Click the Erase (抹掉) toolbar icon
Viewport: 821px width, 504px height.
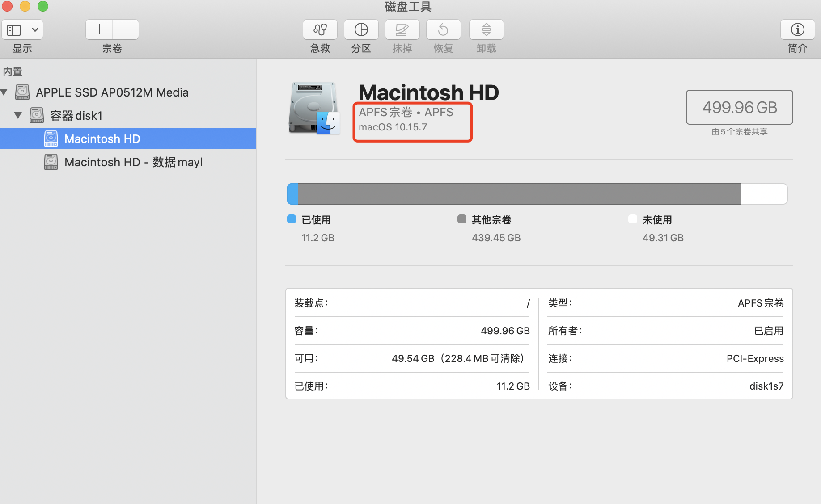tap(402, 29)
